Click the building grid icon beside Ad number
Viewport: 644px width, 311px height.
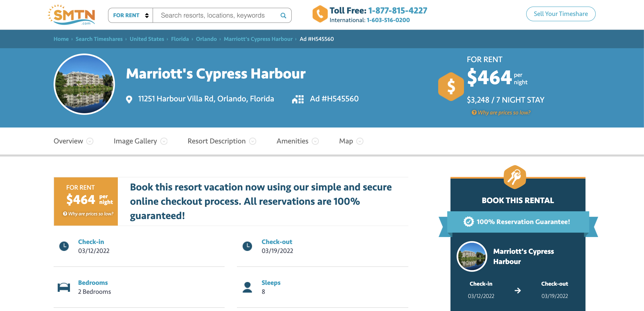point(298,99)
